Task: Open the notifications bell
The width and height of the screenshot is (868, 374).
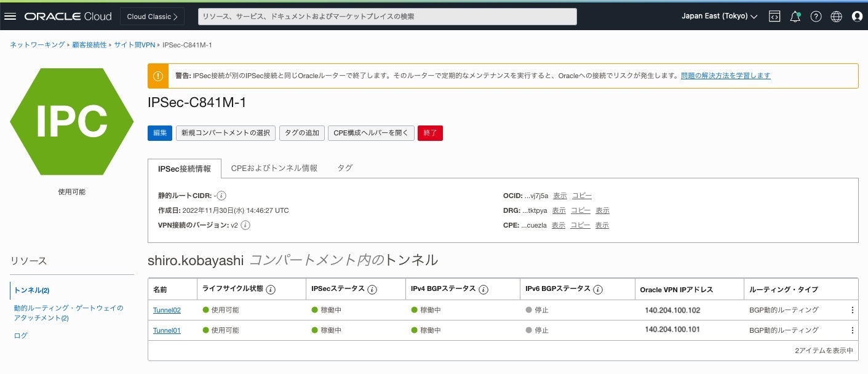Action: 795,17
